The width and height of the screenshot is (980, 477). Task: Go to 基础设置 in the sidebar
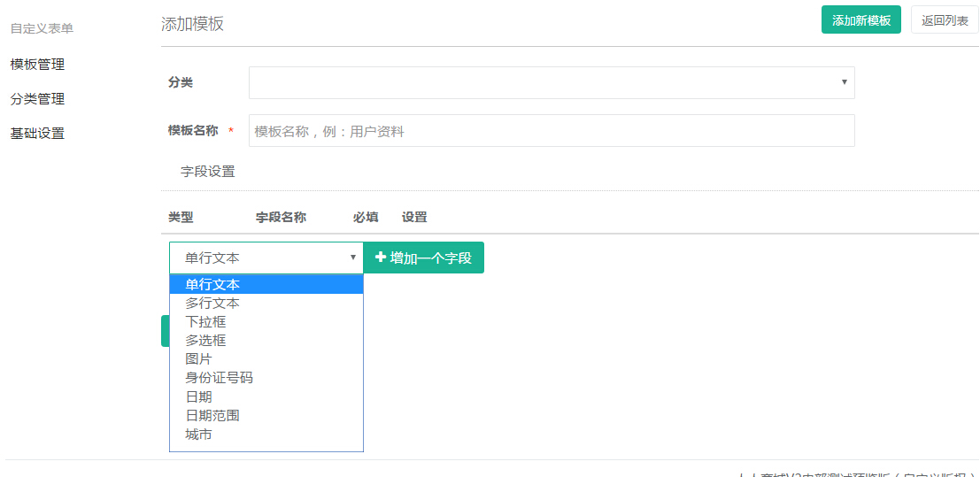[37, 134]
